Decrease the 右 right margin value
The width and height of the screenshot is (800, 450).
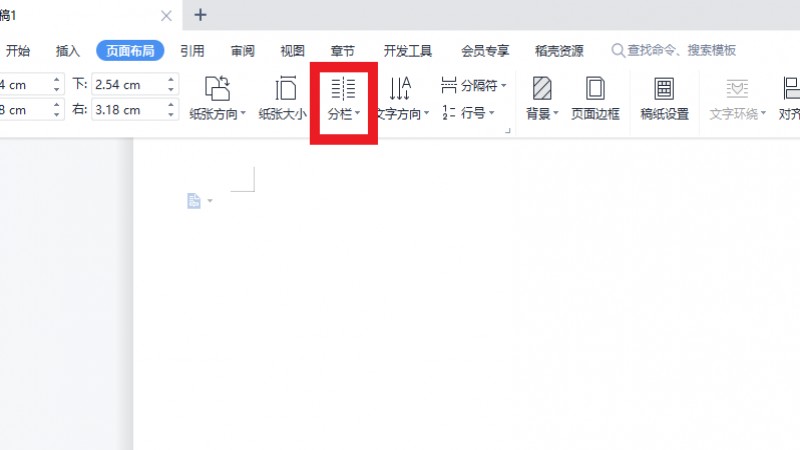point(171,114)
